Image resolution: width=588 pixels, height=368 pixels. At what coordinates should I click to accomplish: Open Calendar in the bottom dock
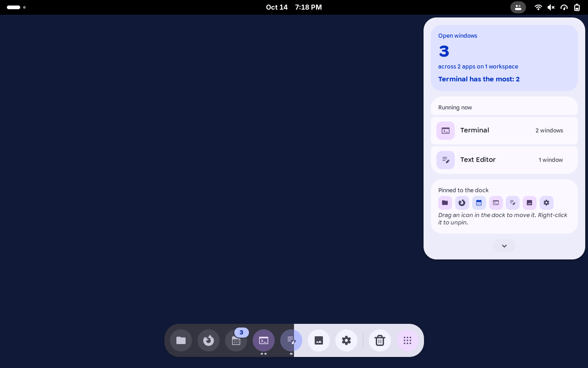click(236, 340)
